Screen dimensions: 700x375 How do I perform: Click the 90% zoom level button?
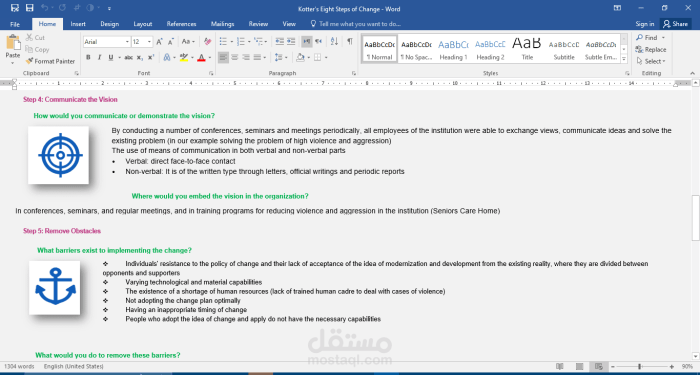click(x=688, y=367)
